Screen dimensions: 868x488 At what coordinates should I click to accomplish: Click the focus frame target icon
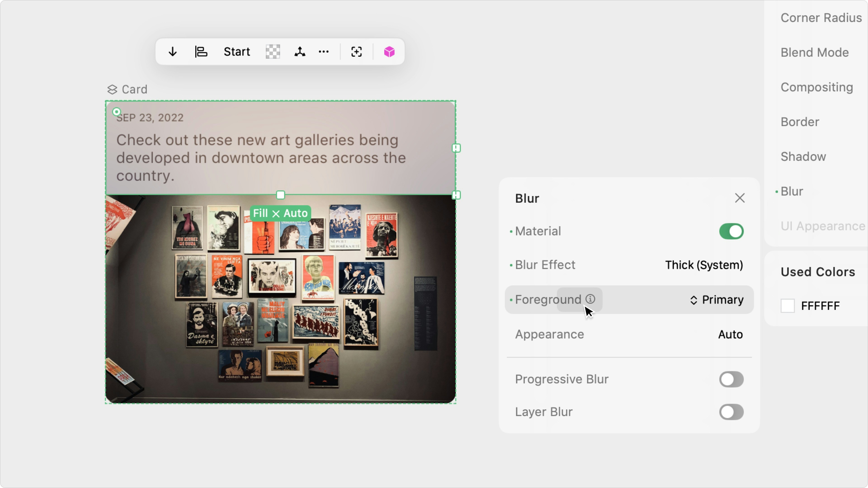click(356, 52)
